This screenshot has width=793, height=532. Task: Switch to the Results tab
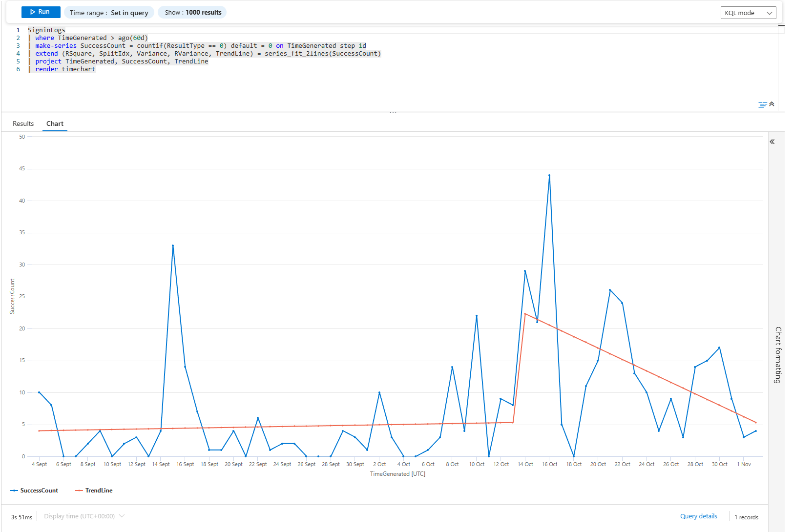(23, 124)
